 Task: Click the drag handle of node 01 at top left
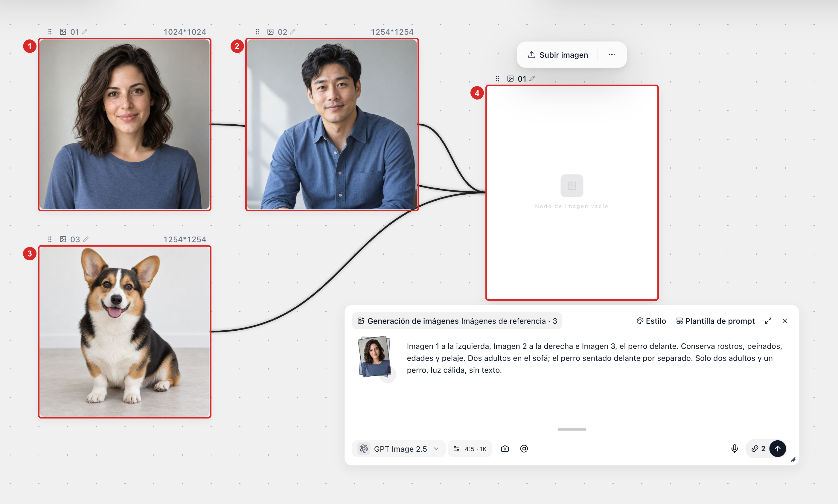pyautogui.click(x=50, y=32)
